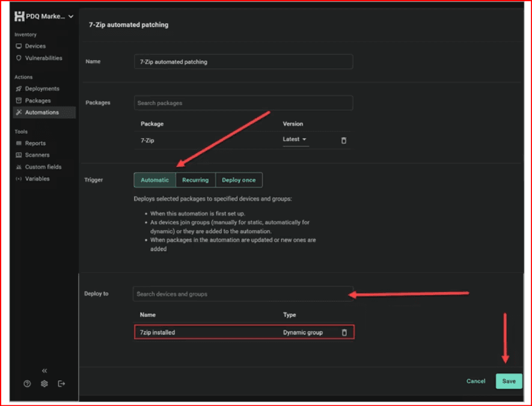Click the Vulnerabilities shield icon
Screen dimensions: 532x406
[x=19, y=58]
